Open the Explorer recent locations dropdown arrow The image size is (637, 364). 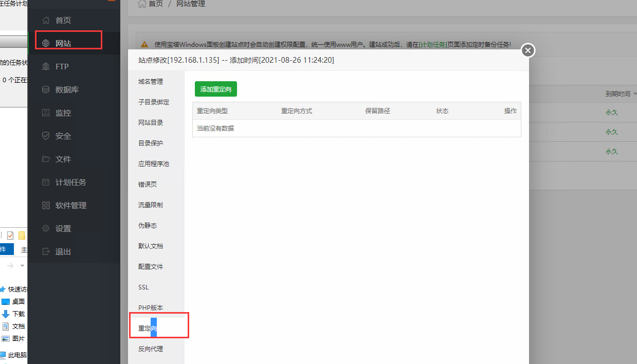[x=22, y=266]
